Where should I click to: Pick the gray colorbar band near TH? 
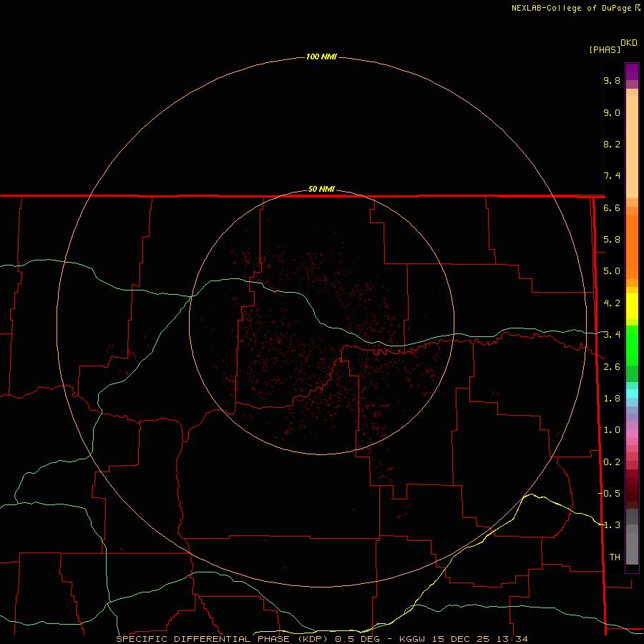click(632, 549)
